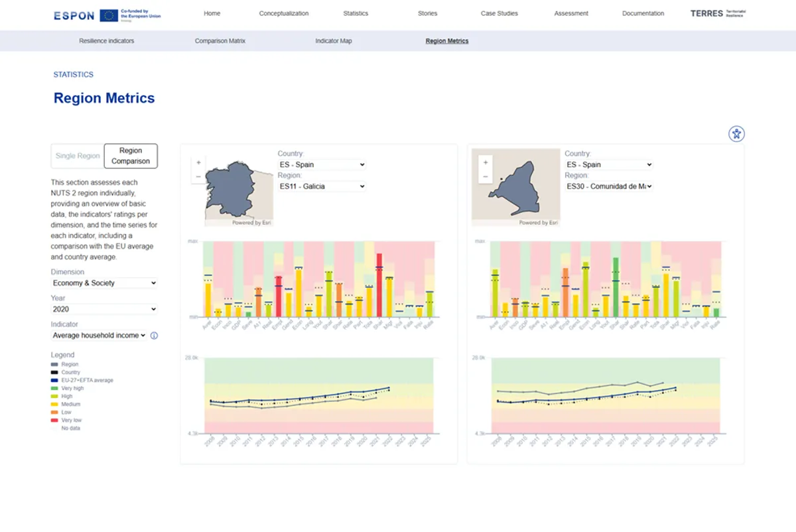
Task: Switch to Single Region mode
Action: coord(77,155)
